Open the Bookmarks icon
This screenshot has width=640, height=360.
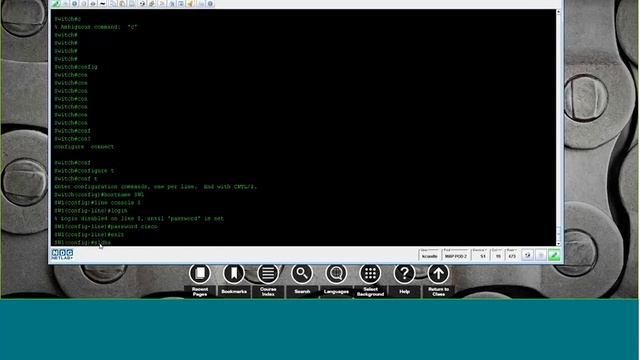234,273
